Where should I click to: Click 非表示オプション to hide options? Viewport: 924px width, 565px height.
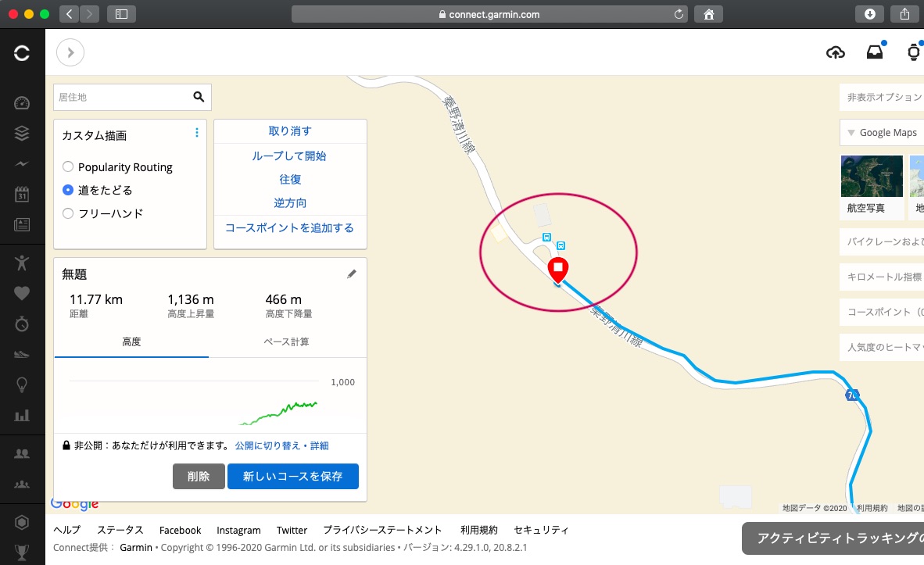(882, 97)
